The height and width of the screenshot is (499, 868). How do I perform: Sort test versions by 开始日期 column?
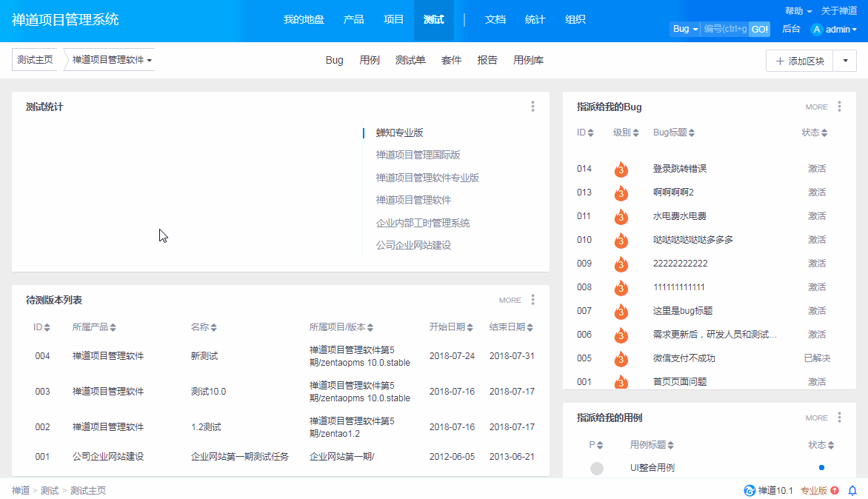[x=451, y=327]
